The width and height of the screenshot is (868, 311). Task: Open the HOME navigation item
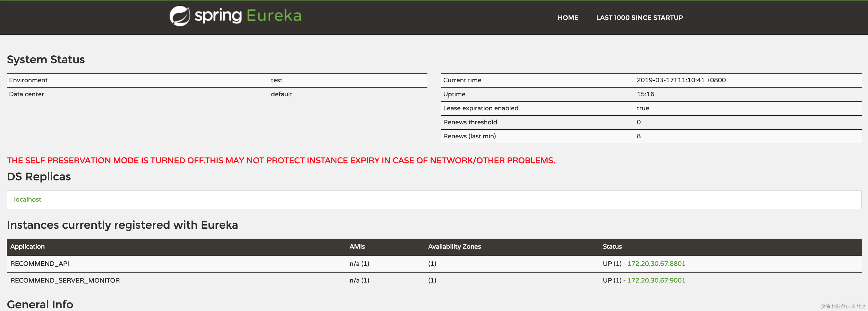tap(568, 18)
